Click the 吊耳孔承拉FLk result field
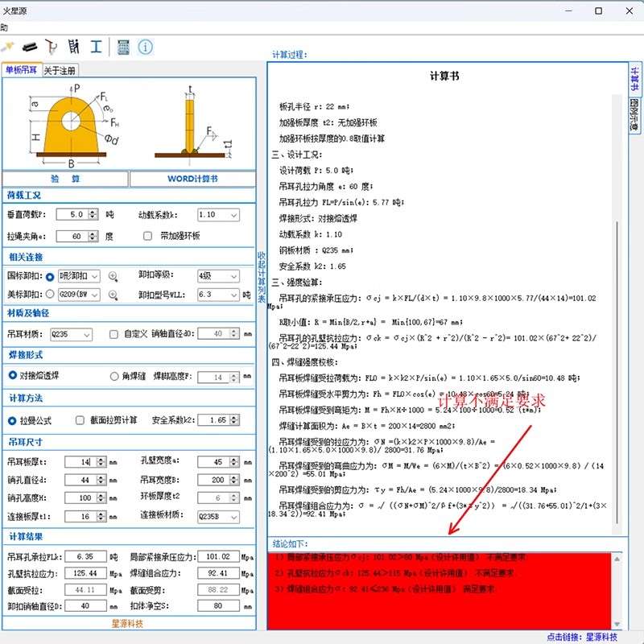The height and width of the screenshot is (644, 644). pyautogui.click(x=85, y=556)
